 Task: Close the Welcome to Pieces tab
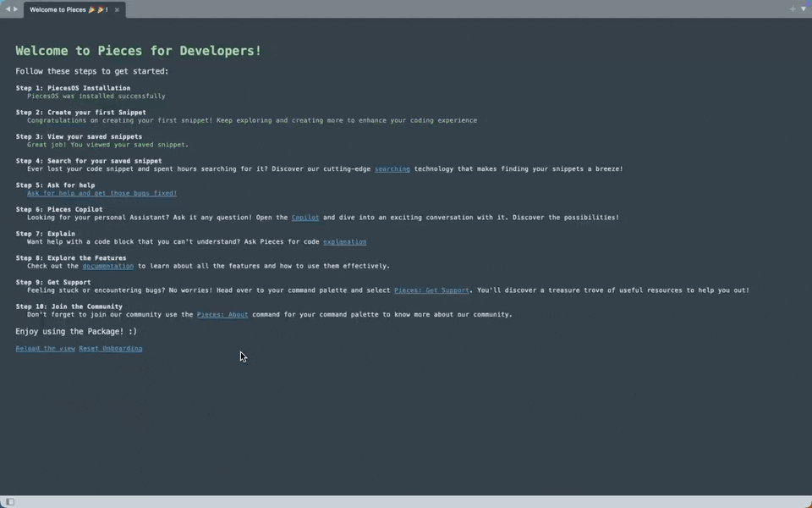pyautogui.click(x=117, y=10)
